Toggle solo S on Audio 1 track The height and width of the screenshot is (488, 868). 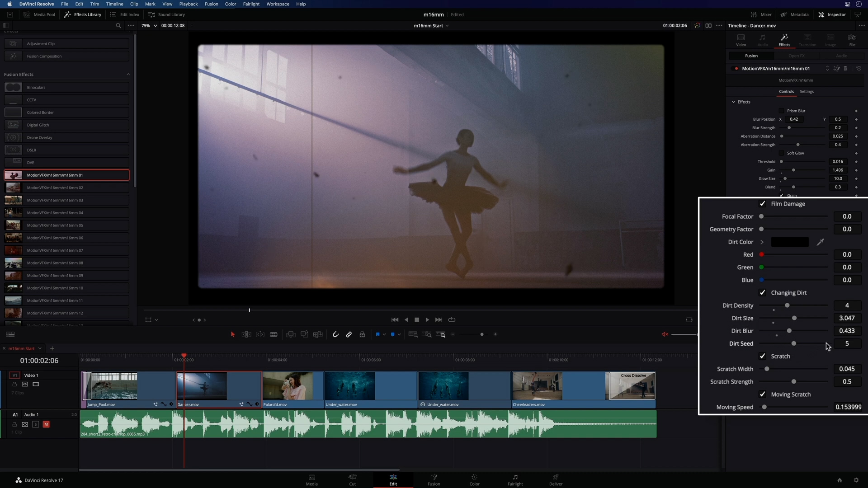[36, 424]
